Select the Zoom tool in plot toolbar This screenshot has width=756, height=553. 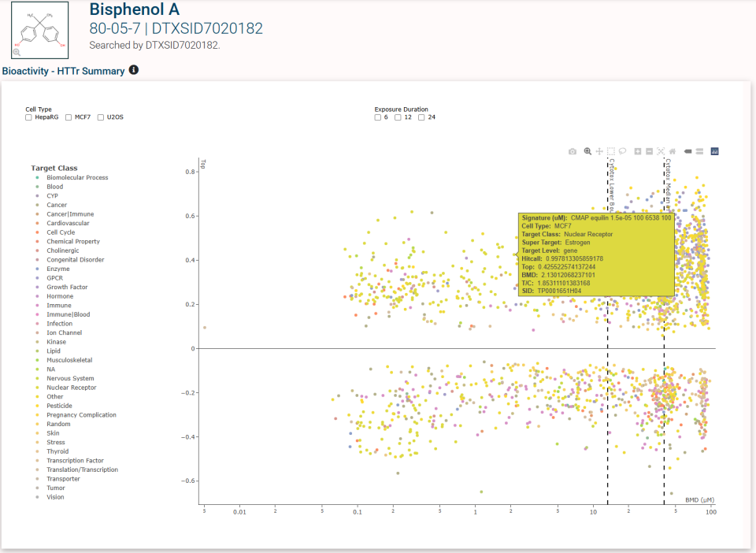pyautogui.click(x=587, y=151)
